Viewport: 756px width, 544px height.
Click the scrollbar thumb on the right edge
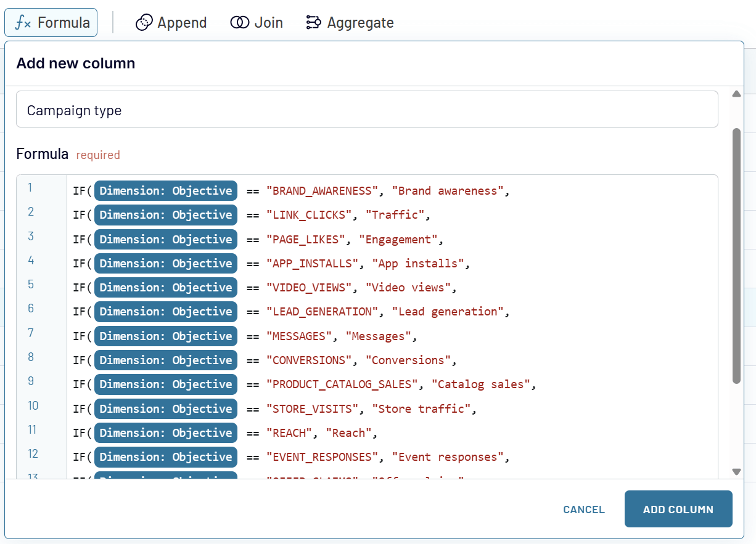pos(737,246)
